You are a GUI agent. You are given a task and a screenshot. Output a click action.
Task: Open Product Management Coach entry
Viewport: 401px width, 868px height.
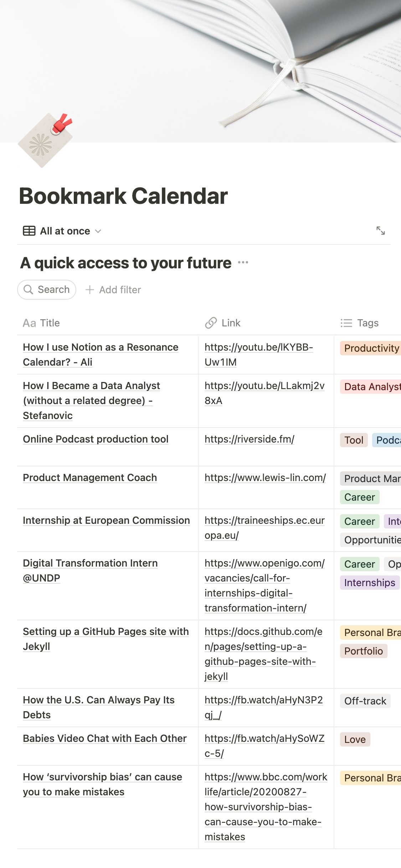coord(90,478)
